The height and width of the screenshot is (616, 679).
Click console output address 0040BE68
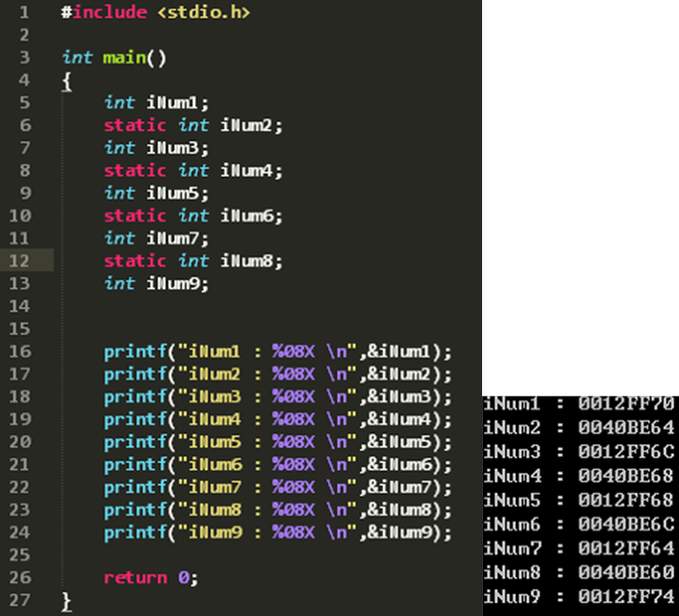627,476
